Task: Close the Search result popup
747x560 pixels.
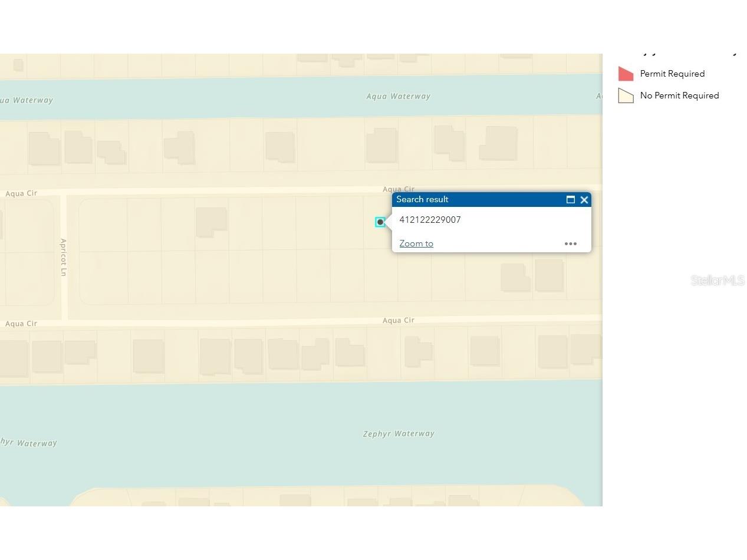Action: coord(584,200)
